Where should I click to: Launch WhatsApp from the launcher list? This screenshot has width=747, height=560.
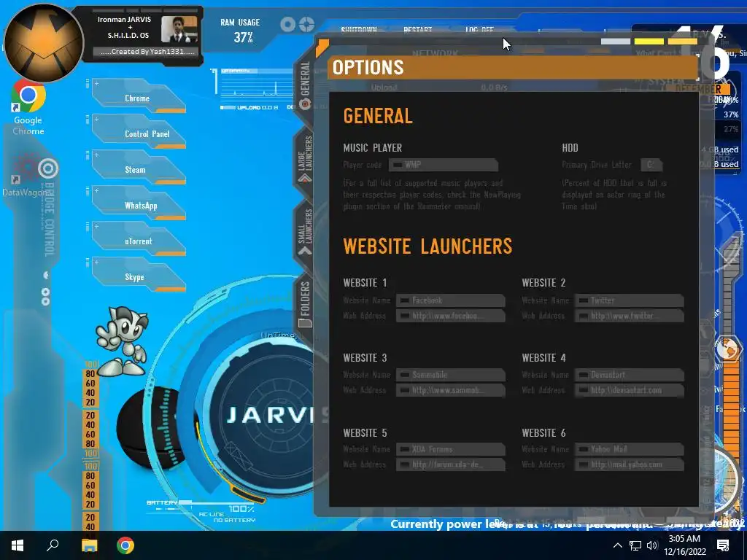click(x=138, y=205)
